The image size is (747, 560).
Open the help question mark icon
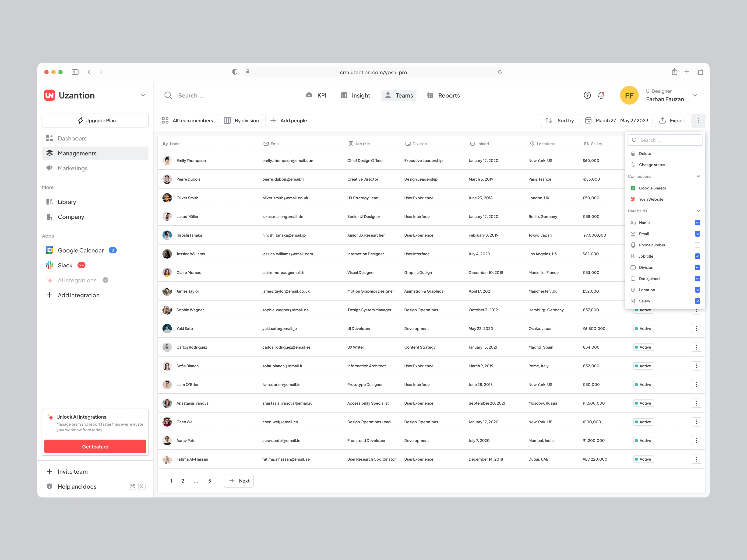(x=587, y=95)
